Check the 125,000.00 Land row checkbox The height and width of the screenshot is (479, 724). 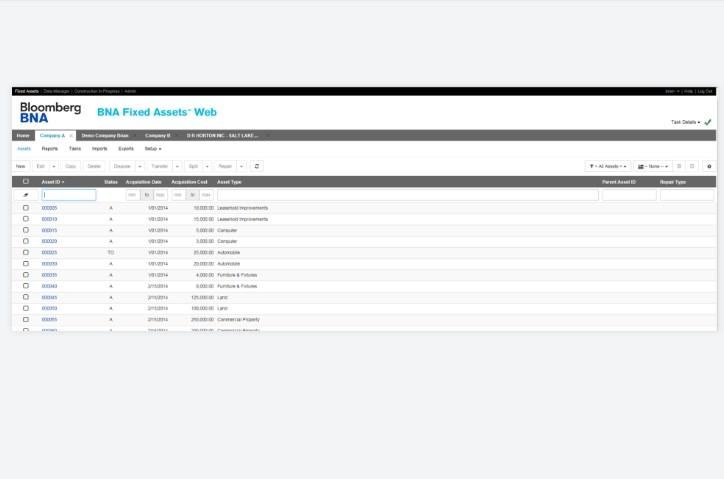pyautogui.click(x=26, y=297)
